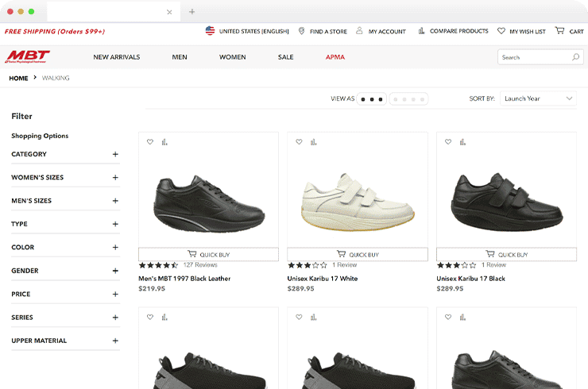Image resolution: width=588 pixels, height=389 pixels.
Task: Click the Walking breadcrumb text
Action: [56, 78]
